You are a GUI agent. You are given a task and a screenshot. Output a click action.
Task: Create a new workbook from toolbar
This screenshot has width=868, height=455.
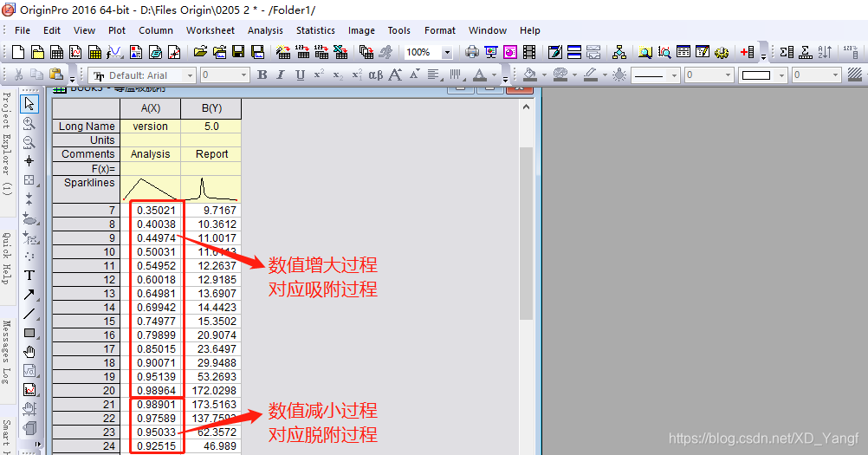pyautogui.click(x=56, y=52)
